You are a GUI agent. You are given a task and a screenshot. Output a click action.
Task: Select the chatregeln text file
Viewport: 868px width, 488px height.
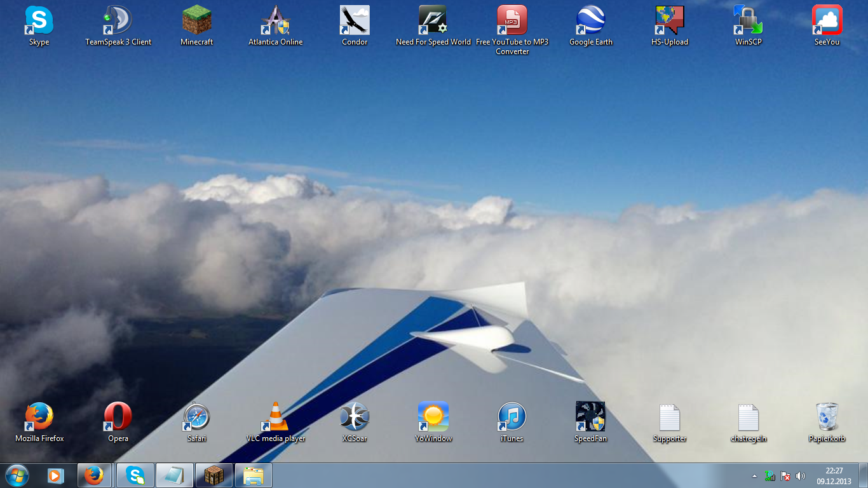[x=748, y=417]
